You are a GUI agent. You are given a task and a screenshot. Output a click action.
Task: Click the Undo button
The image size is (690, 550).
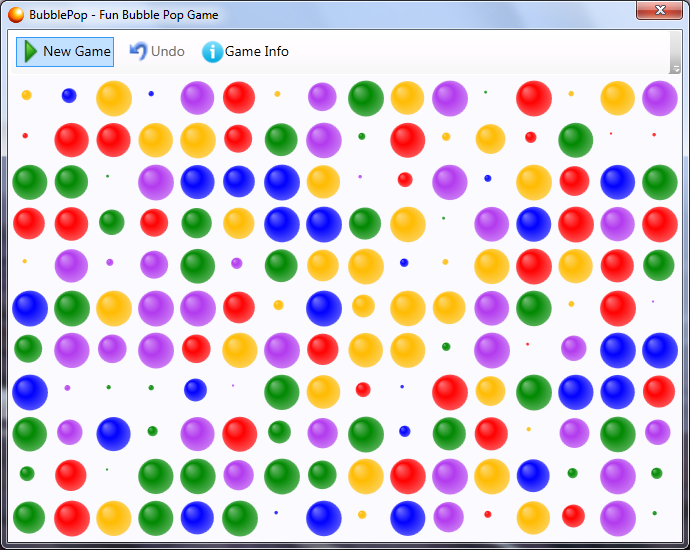point(157,51)
